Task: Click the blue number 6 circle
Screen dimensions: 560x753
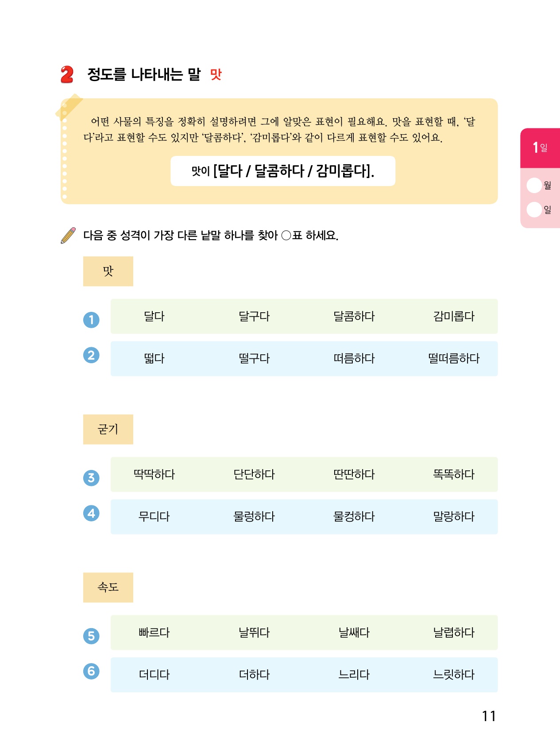Action: 91,671
